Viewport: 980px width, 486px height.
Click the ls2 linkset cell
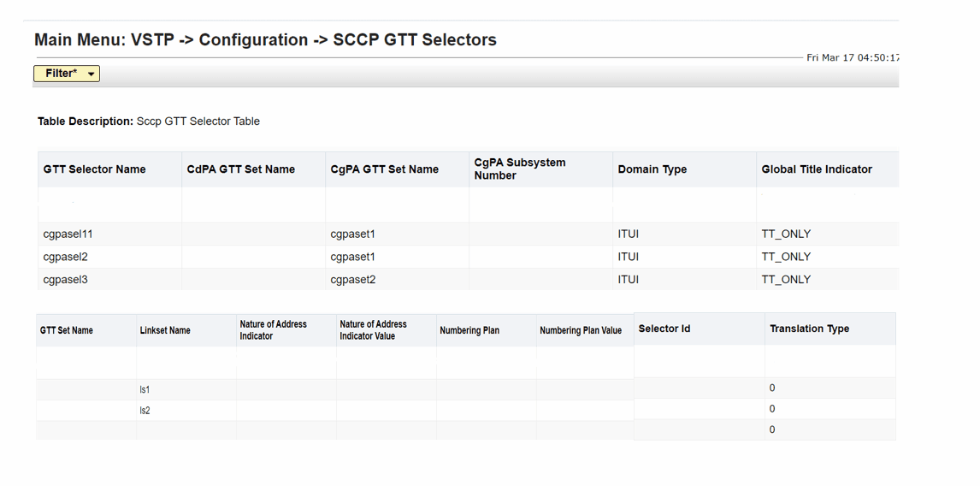point(145,411)
